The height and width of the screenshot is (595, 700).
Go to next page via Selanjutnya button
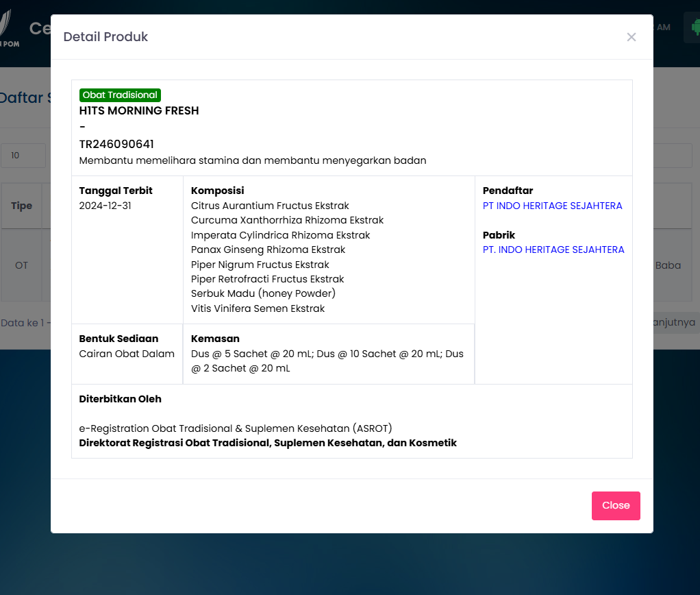coord(675,322)
